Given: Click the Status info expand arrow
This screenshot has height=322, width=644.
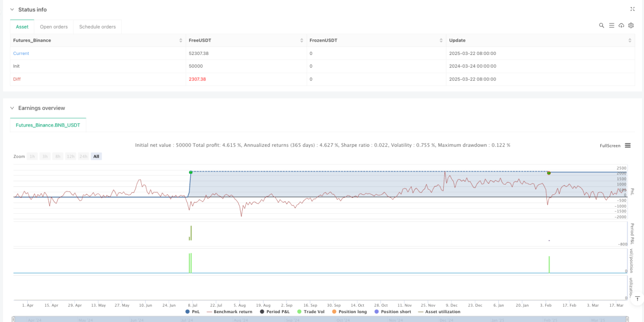Looking at the screenshot, I should (x=13, y=9).
